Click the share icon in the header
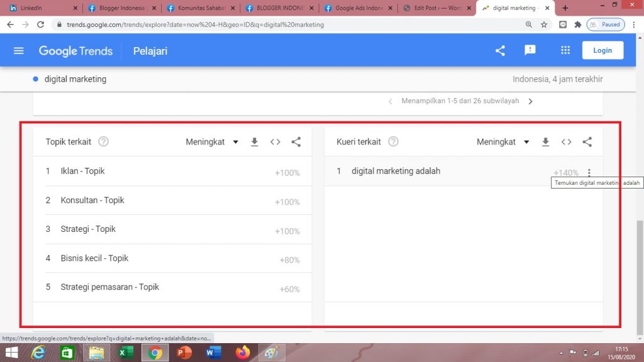 pos(500,51)
